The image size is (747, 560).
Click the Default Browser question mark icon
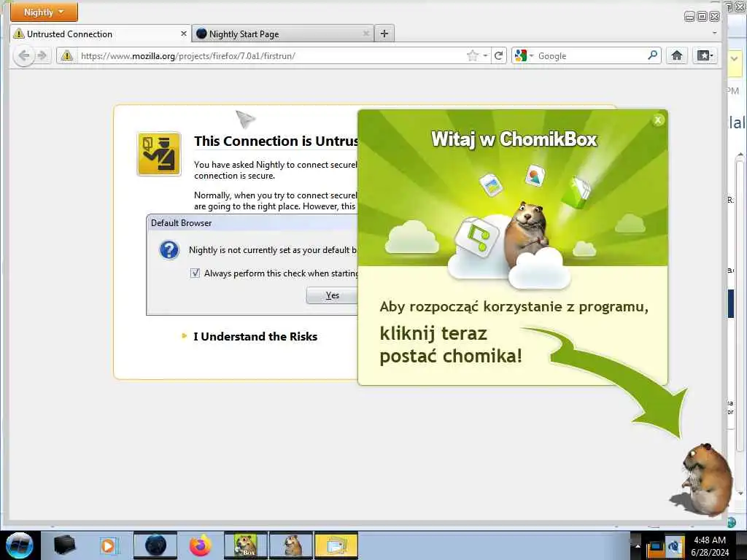point(169,249)
